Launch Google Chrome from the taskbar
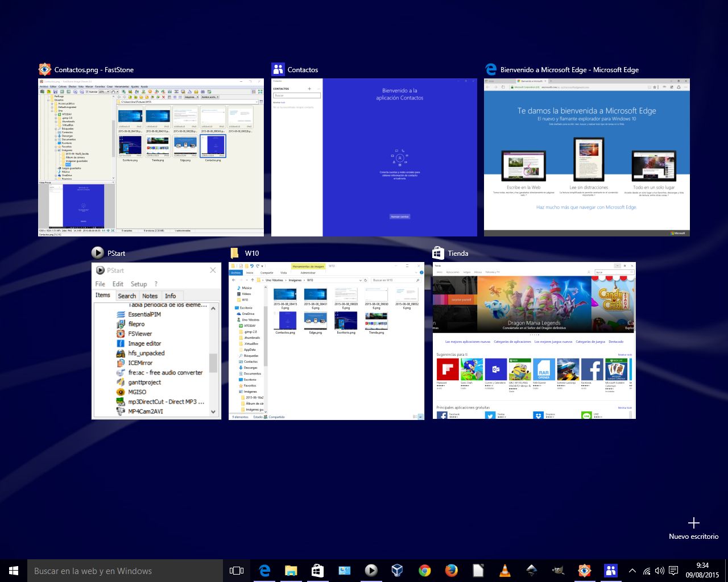The image size is (728, 582). click(424, 571)
